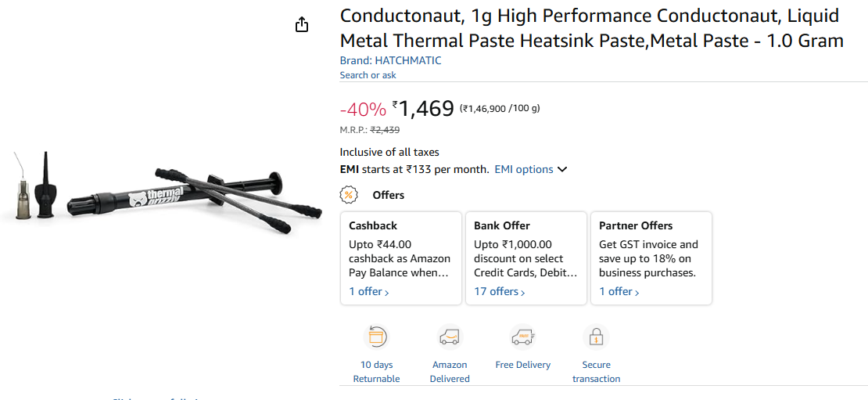The height and width of the screenshot is (400, 868).
Task: Open the Partner Offers 1 offer link
Action: 619,291
